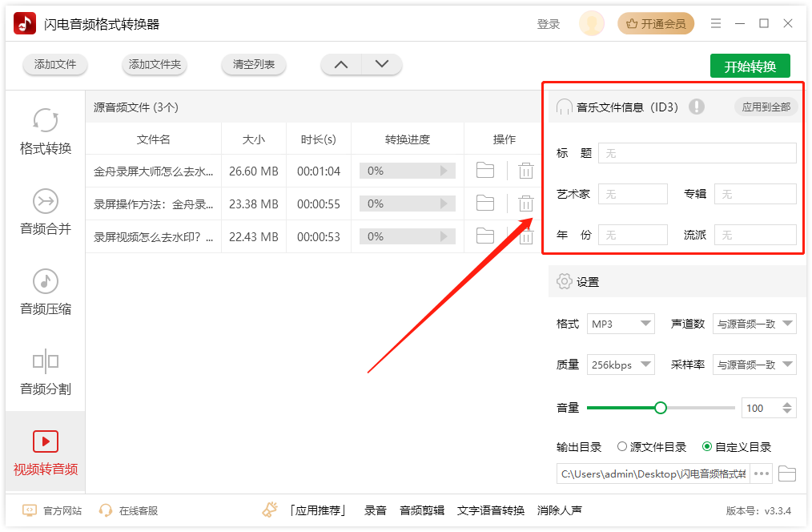Open the 音频合并 feature
The height and width of the screenshot is (532, 812).
click(45, 212)
